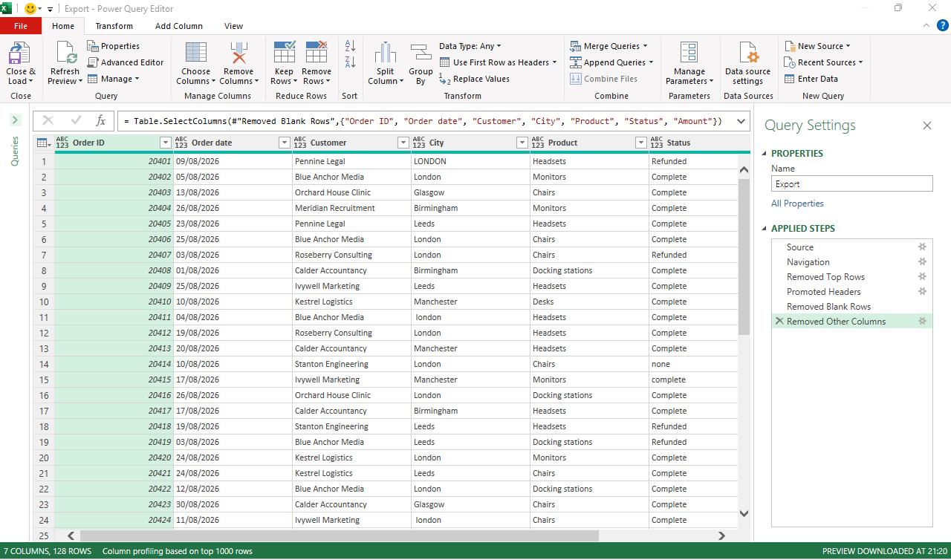Image resolution: width=951 pixels, height=560 pixels.
Task: Change Order ID column data type icon
Action: pos(62,143)
